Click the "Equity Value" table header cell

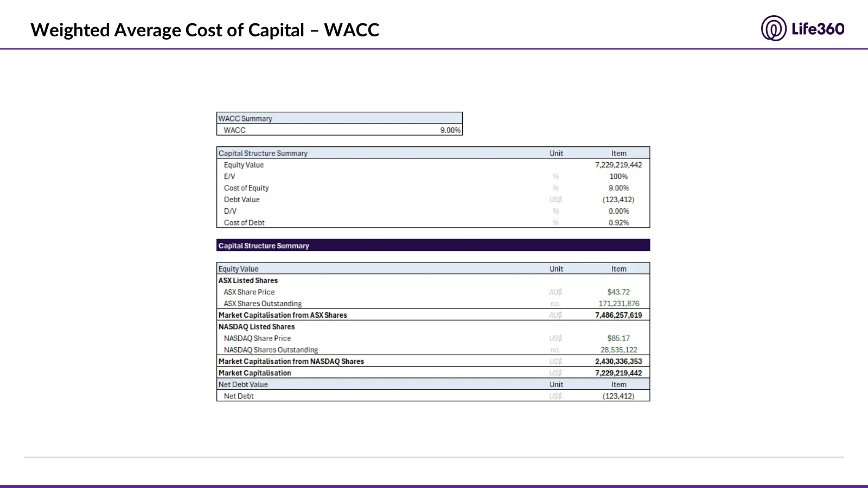(238, 269)
